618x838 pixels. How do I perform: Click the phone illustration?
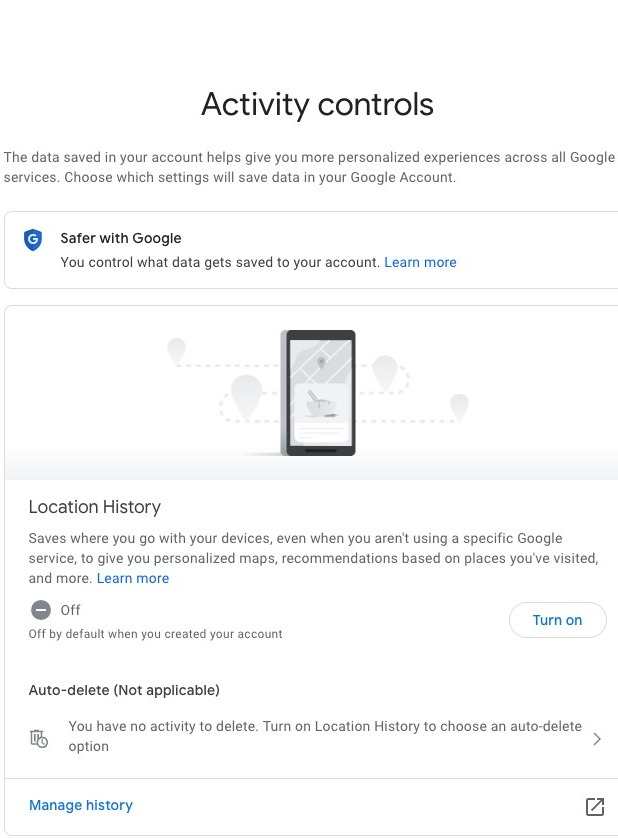320,393
